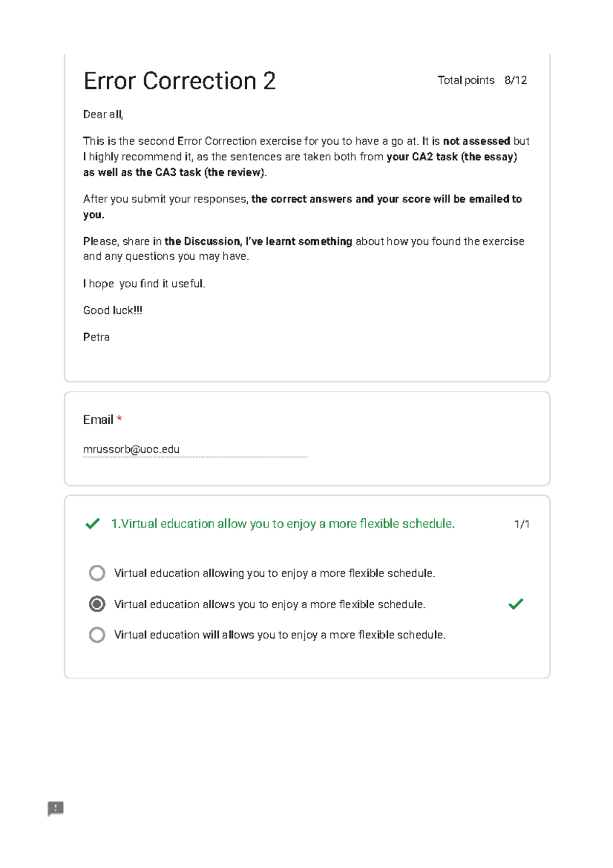Click the red asterisk next to Email

coord(119,418)
